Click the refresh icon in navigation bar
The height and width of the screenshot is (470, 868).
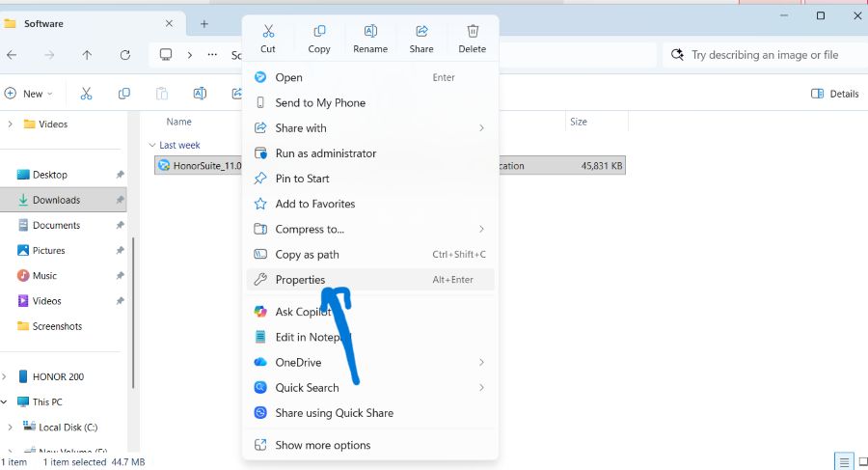point(125,55)
